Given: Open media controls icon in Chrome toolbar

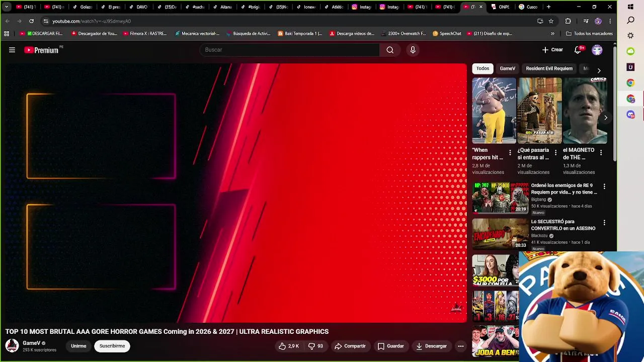Looking at the screenshot, I should click(x=586, y=21).
